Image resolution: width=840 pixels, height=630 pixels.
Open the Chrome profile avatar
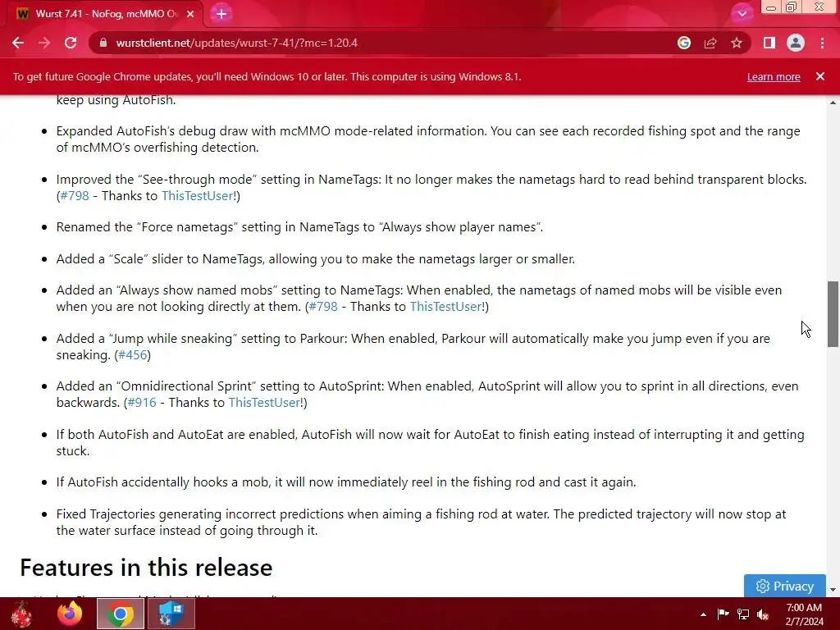(x=796, y=43)
